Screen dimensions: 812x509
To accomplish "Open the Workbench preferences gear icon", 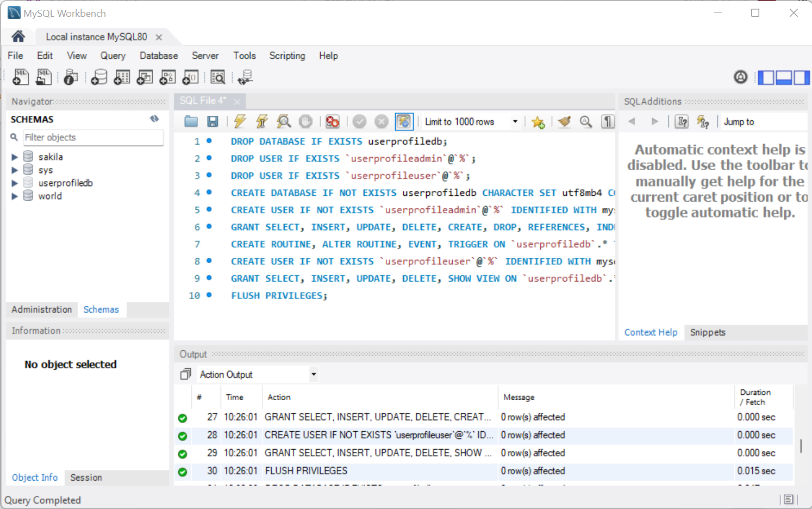I will pyautogui.click(x=740, y=77).
